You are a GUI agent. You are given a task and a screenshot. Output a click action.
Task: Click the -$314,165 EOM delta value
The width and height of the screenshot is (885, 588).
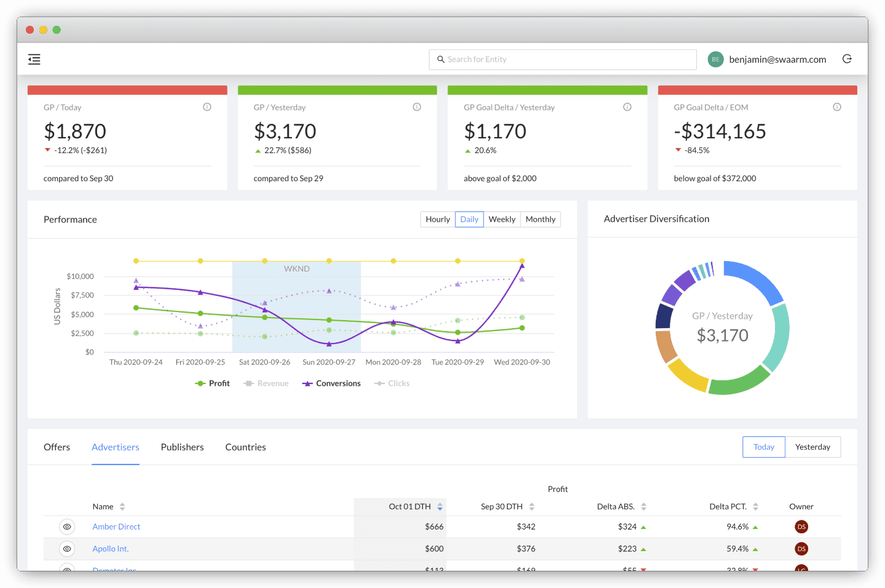tap(720, 131)
